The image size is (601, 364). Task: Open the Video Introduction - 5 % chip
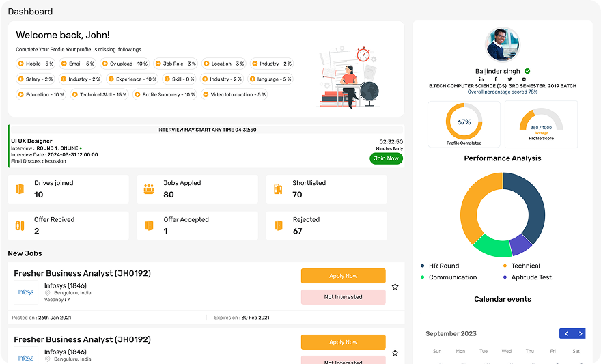pos(234,94)
